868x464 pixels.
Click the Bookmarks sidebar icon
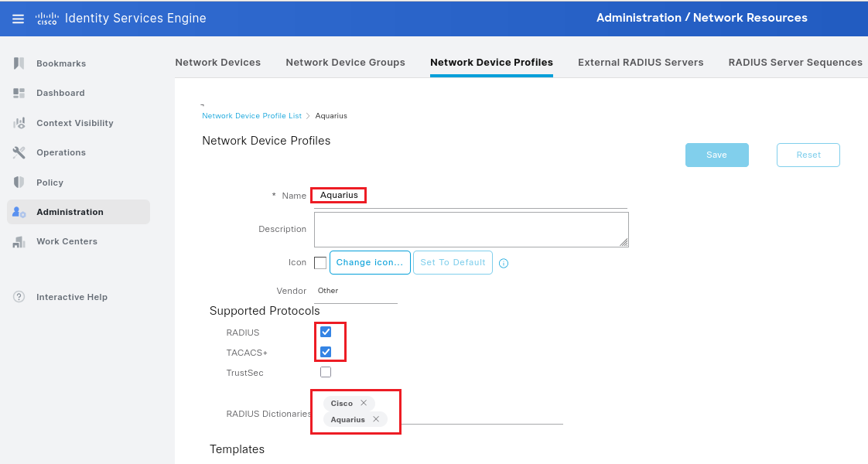coord(19,63)
